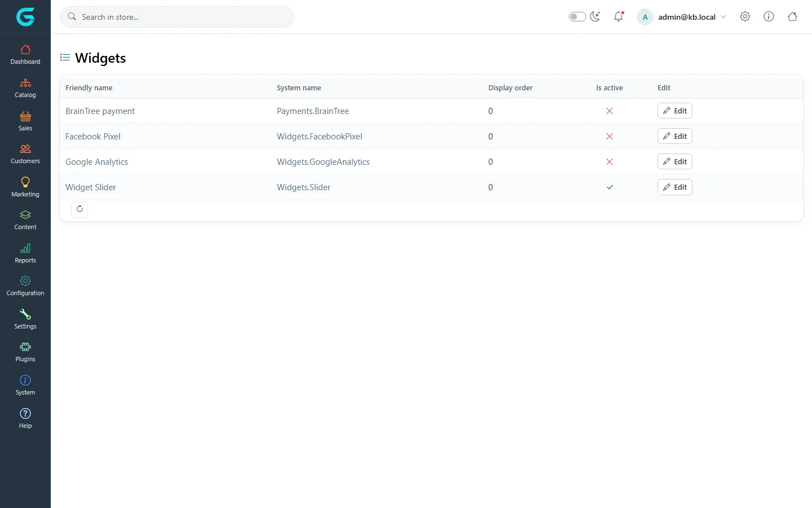This screenshot has height=508, width=812.
Task: Open the Customers sidebar menu
Action: click(25, 154)
